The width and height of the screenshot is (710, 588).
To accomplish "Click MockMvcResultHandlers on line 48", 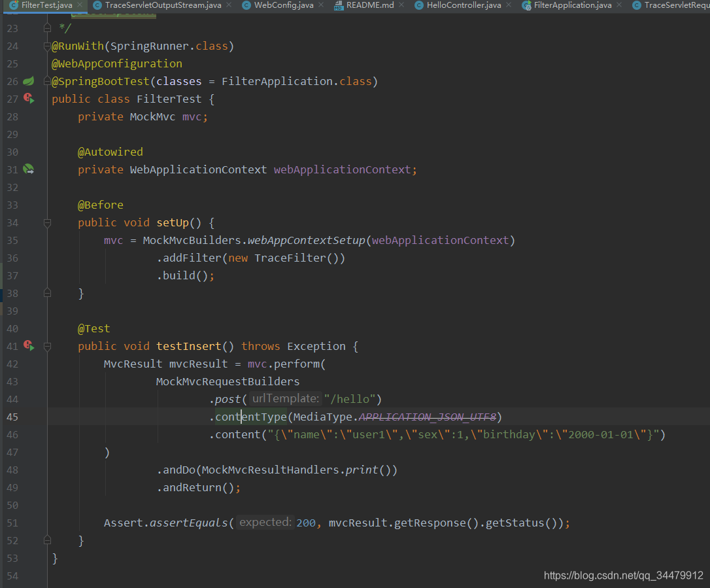I will 270,470.
